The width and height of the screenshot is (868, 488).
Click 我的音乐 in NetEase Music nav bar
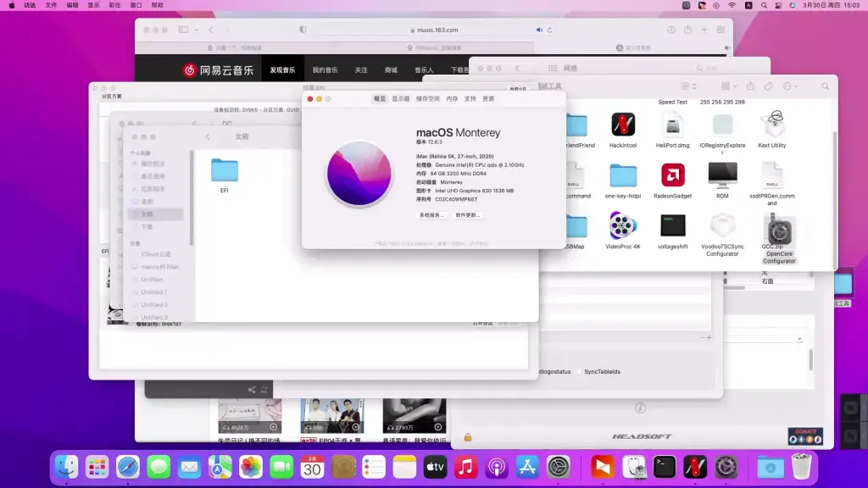tap(325, 70)
